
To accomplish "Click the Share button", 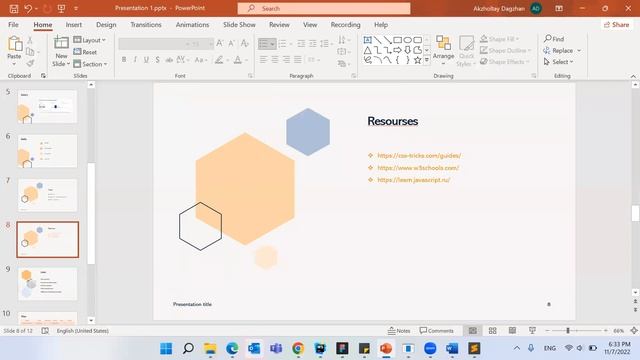I will (x=616, y=24).
